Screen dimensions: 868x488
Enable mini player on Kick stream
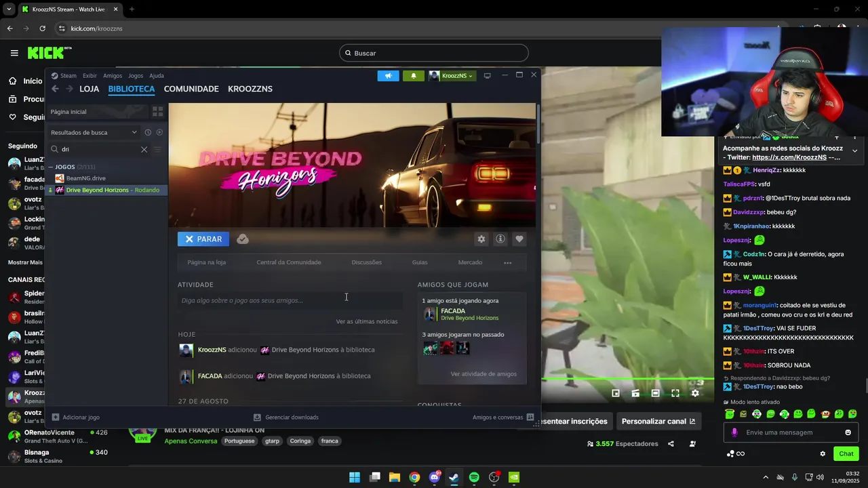tap(616, 393)
